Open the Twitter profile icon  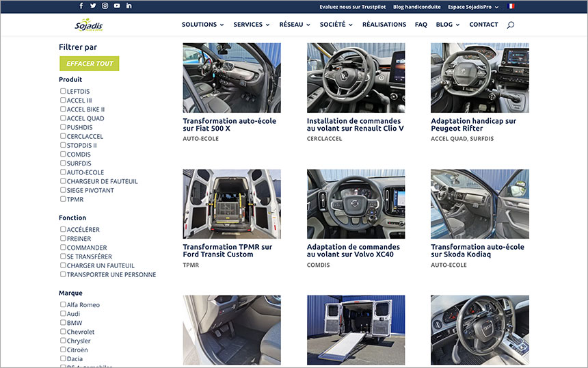pos(93,6)
